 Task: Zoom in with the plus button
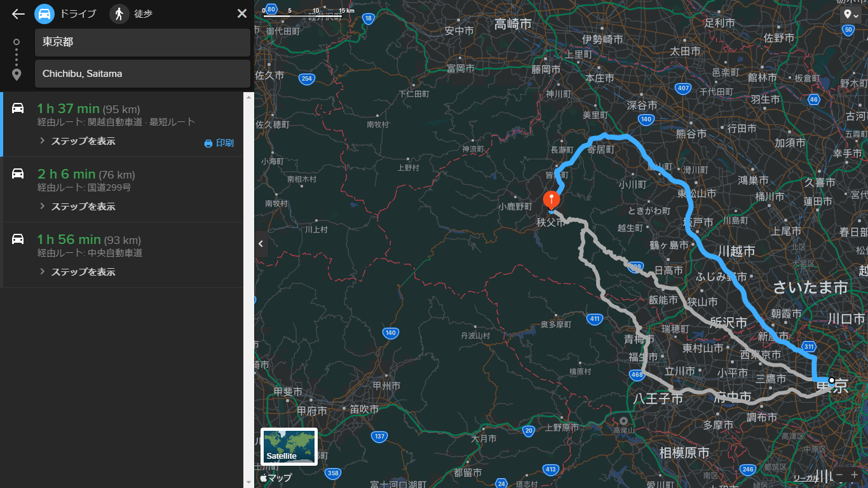click(x=855, y=475)
